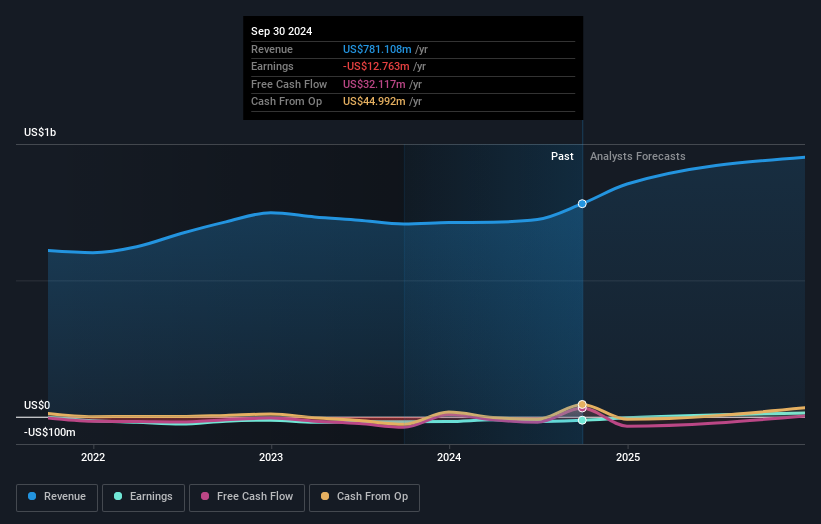Click the 2022 x-axis label
Viewport: 821px width, 524px height.
pos(93,458)
